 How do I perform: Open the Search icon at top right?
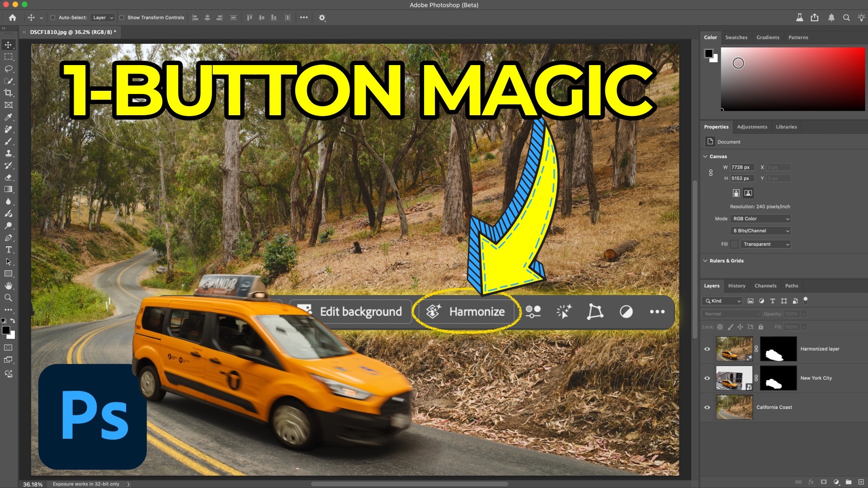[x=846, y=18]
